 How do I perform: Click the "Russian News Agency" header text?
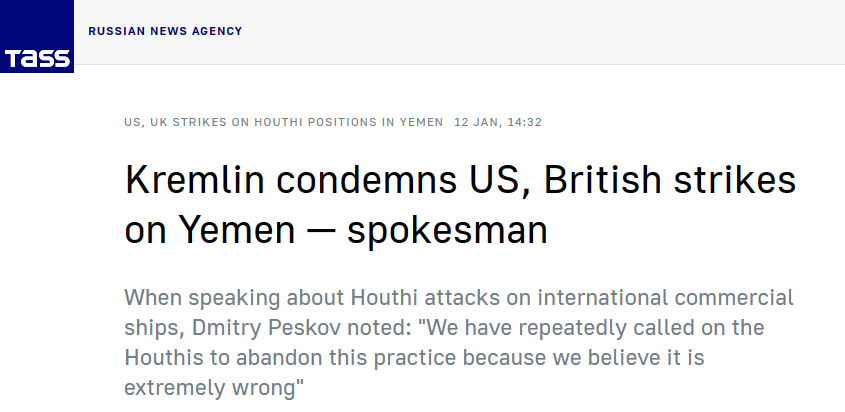point(165,31)
